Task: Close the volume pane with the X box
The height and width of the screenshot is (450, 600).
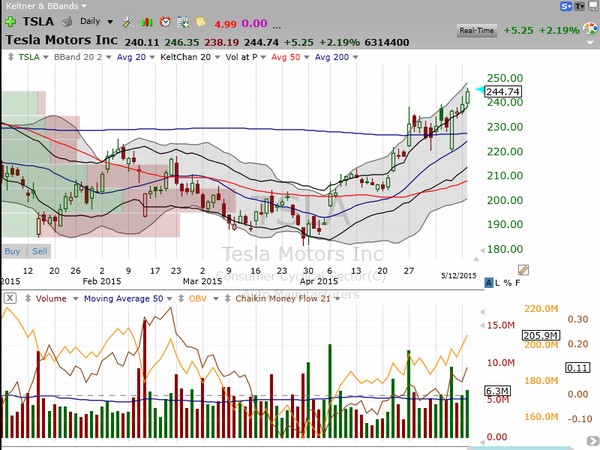Action: pyautogui.click(x=10, y=298)
